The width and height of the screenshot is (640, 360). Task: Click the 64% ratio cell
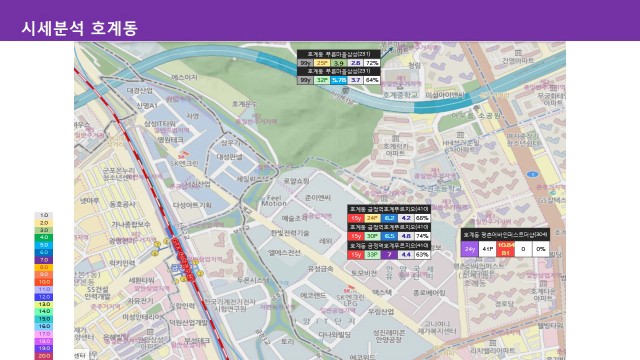coord(372,80)
